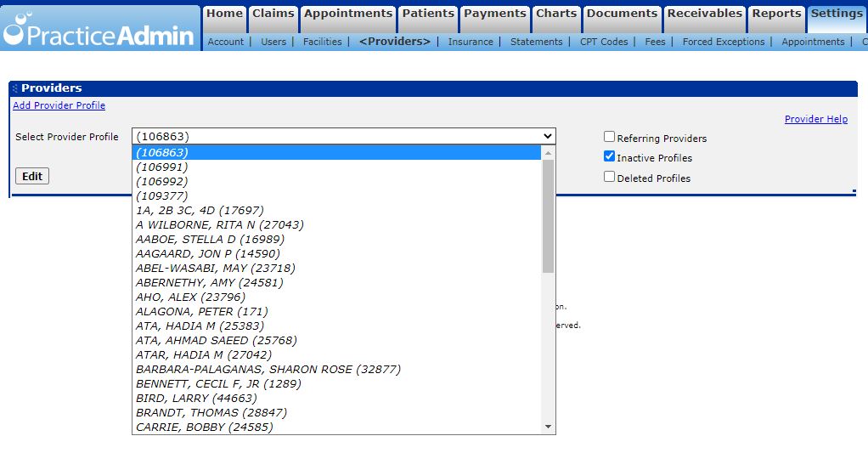This screenshot has height=453, width=868.
Task: Select 1A, 2B 3C, 4D (17697)
Action: (x=336, y=210)
